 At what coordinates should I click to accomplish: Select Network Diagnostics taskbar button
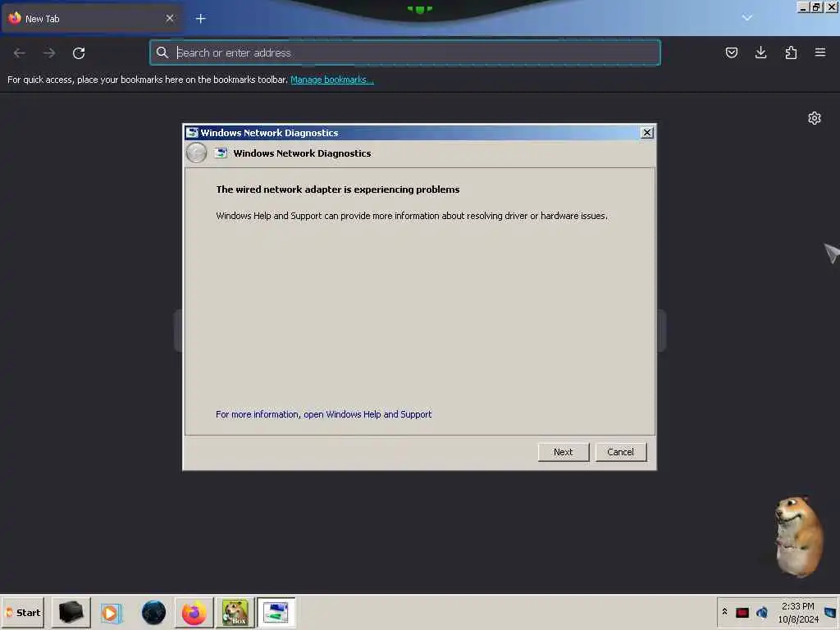point(276,612)
